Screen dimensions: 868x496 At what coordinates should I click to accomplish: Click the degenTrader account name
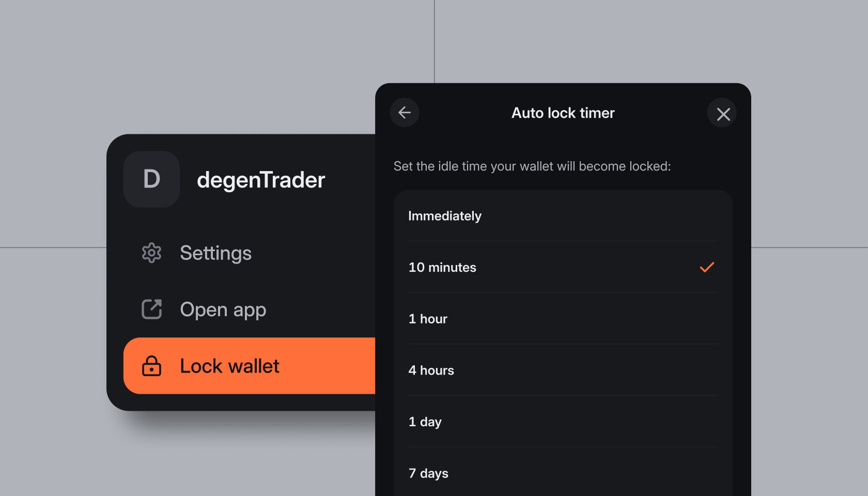tap(261, 180)
